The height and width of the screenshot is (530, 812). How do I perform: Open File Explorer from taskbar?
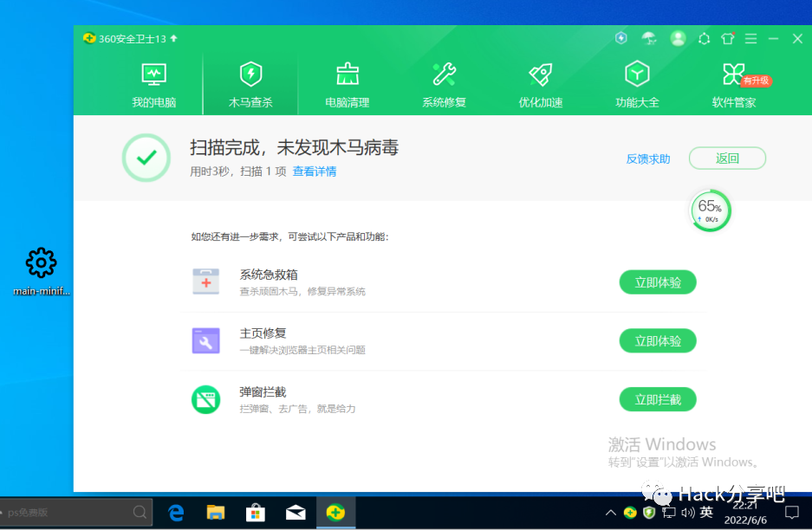click(216, 513)
